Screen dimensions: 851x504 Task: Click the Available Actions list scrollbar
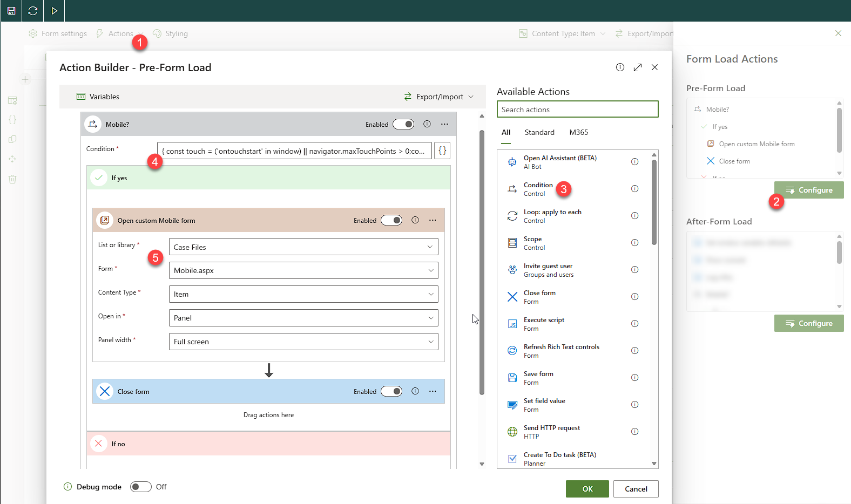click(x=654, y=202)
